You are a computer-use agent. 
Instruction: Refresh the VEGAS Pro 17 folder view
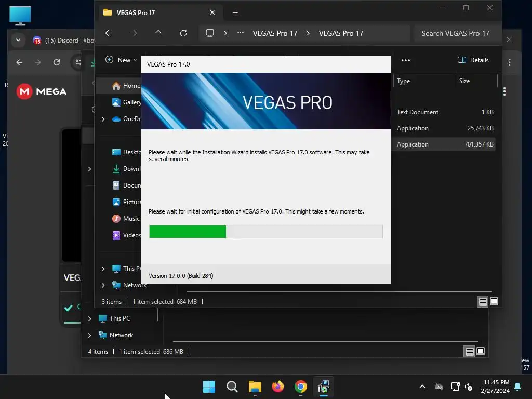coord(183,33)
